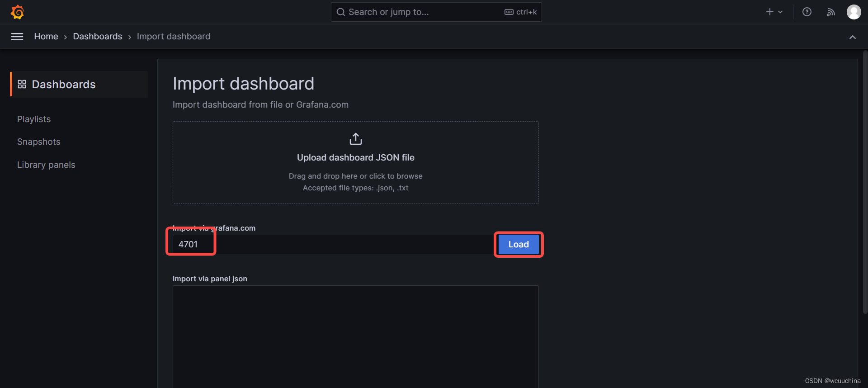Collapse the top bar with chevron
This screenshot has width=868, height=388.
pyautogui.click(x=853, y=37)
